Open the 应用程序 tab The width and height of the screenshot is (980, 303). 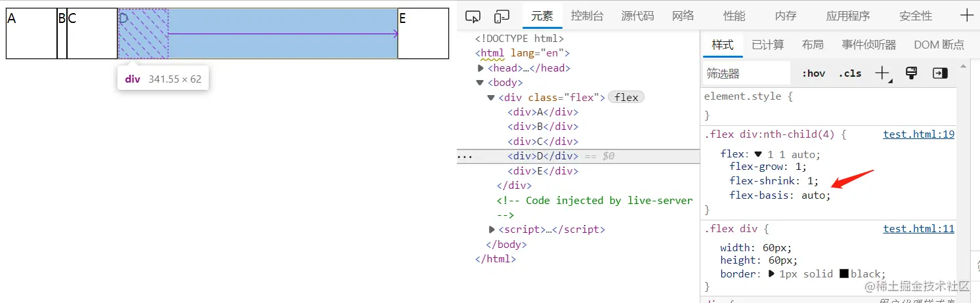(x=848, y=16)
